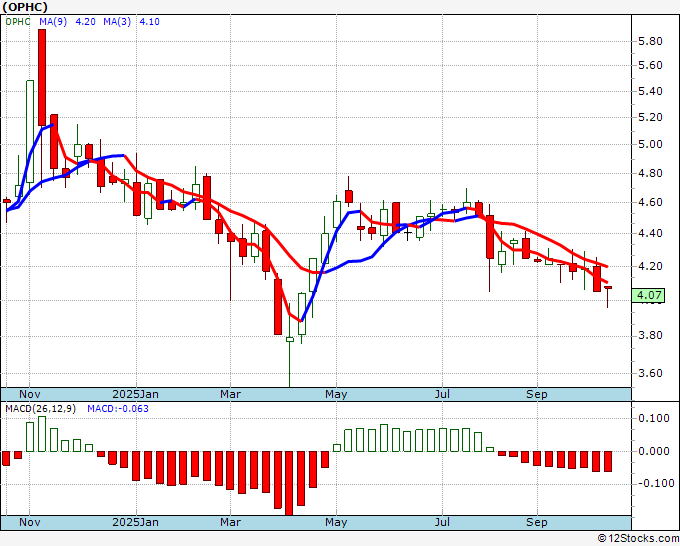This screenshot has width=680, height=546.
Task: Click the 5.00 price axis label
Action: [650, 144]
